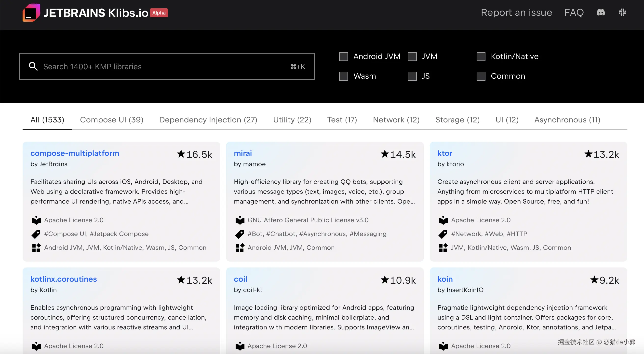Focus the Search KMP libraries field
The height and width of the screenshot is (354, 644).
[165, 66]
